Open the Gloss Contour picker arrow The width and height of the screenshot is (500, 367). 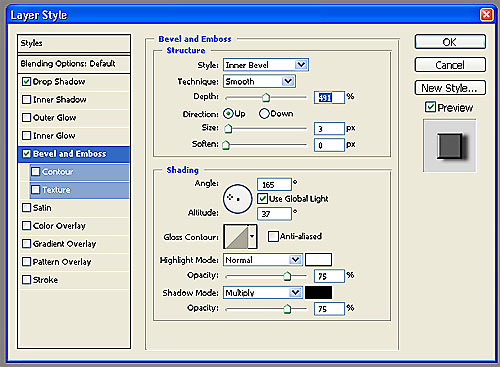(252, 237)
